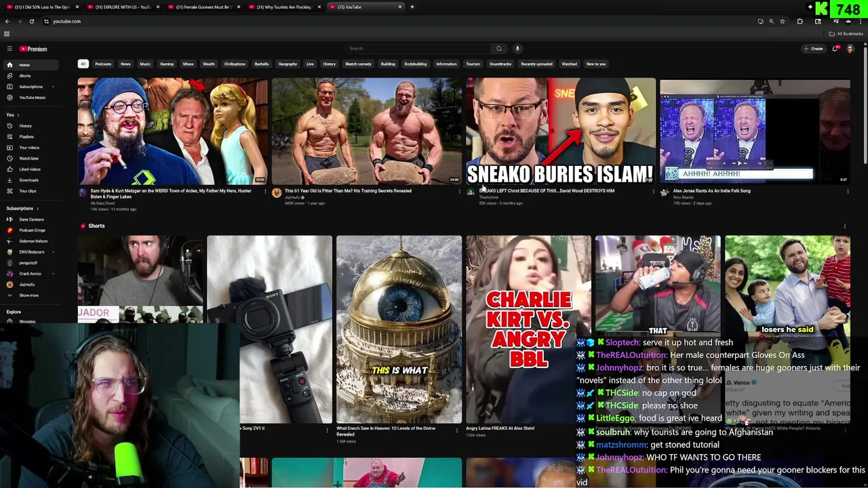Viewport: 868px width, 488px height.
Task: Reload the page in the browser
Action: 31,21
